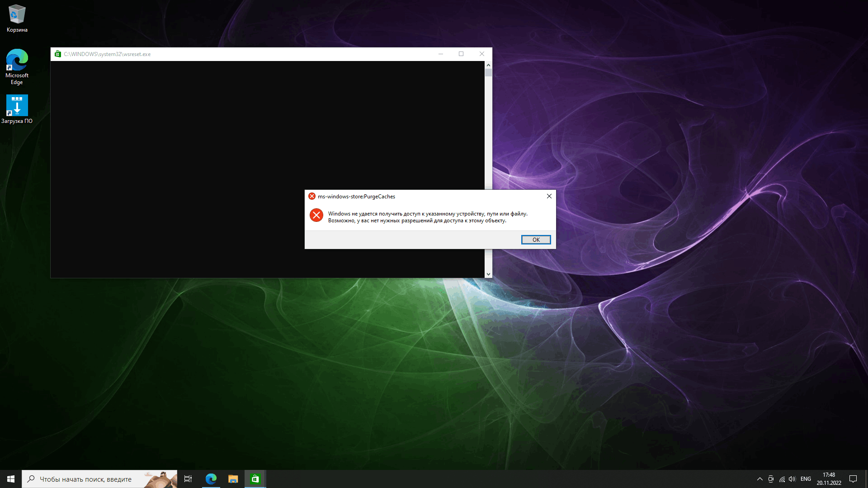Open the clock showing 17:48
This screenshot has width=868, height=488.
tap(829, 479)
